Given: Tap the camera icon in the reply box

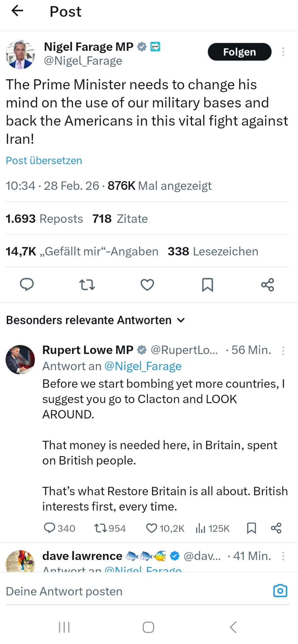Looking at the screenshot, I should point(280,591).
